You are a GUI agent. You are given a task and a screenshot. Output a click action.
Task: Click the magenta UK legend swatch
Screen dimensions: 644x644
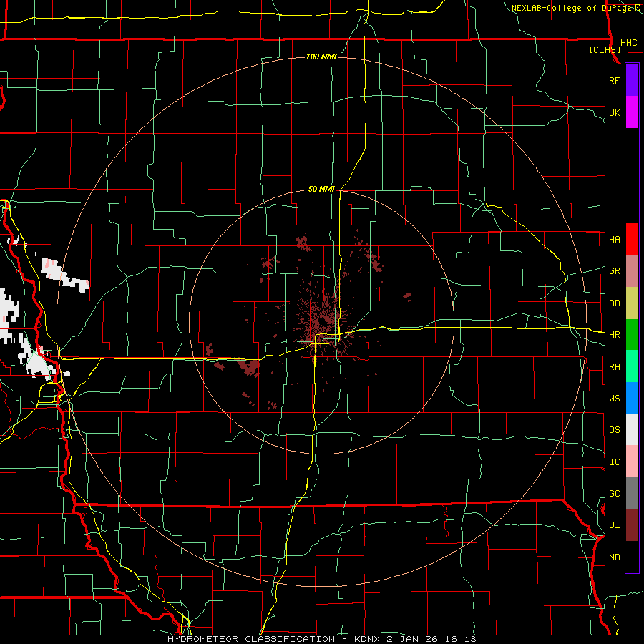point(632,112)
